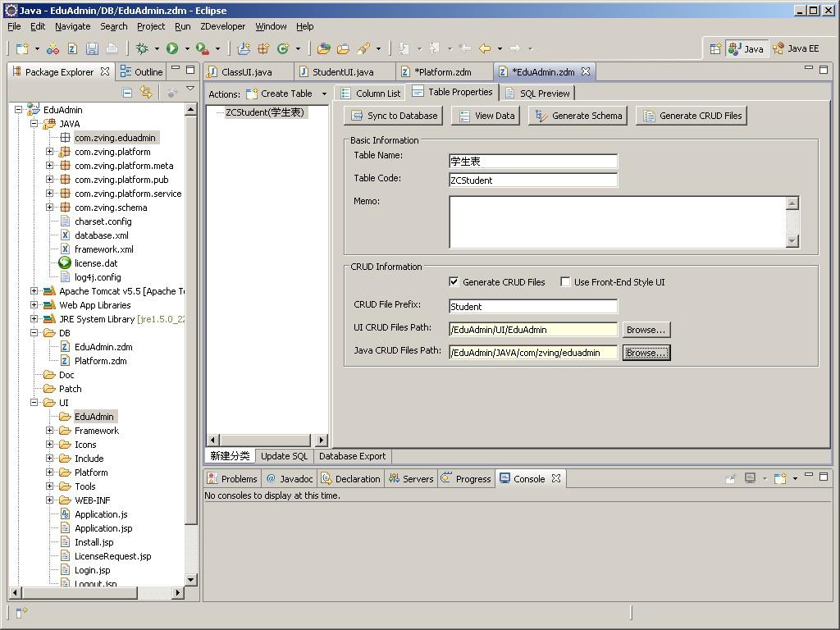Click the Open Perspective icon
The width and height of the screenshot is (840, 630).
pos(715,48)
